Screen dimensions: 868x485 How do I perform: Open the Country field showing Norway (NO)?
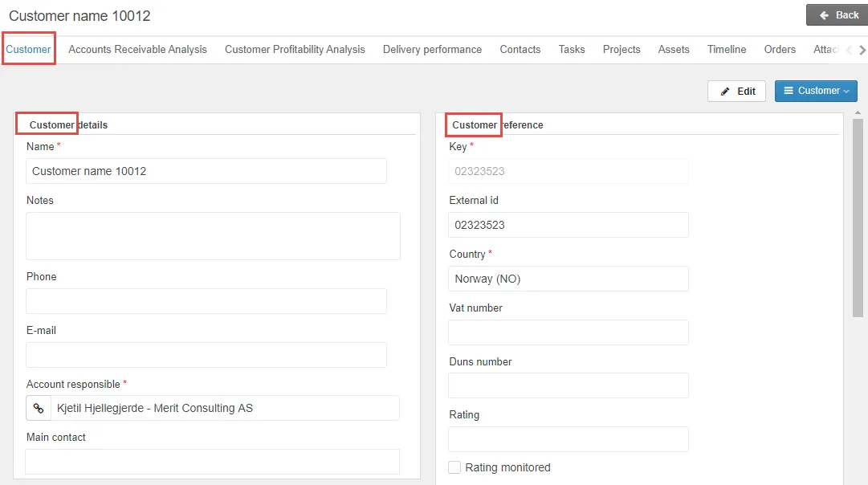tap(568, 279)
